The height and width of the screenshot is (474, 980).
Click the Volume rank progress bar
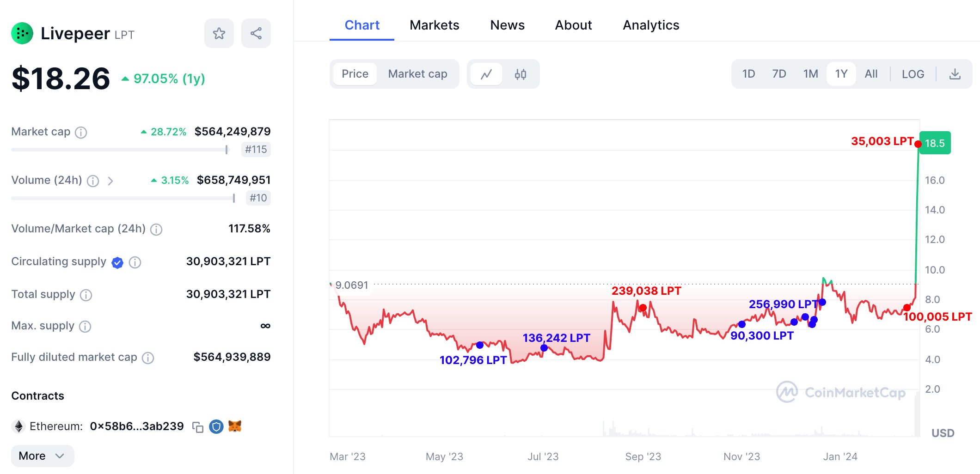(123, 198)
